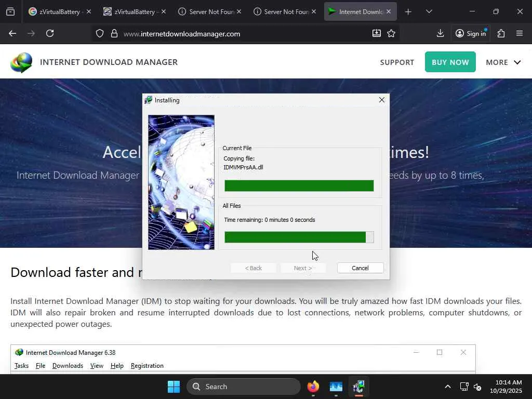This screenshot has width=532, height=399.
Task: Open the clock showing 10:14 AM
Action: pos(506,387)
